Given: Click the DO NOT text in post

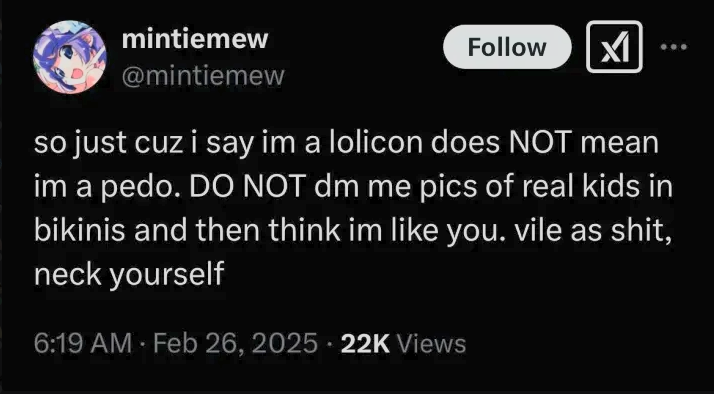Looking at the screenshot, I should 250,187.
